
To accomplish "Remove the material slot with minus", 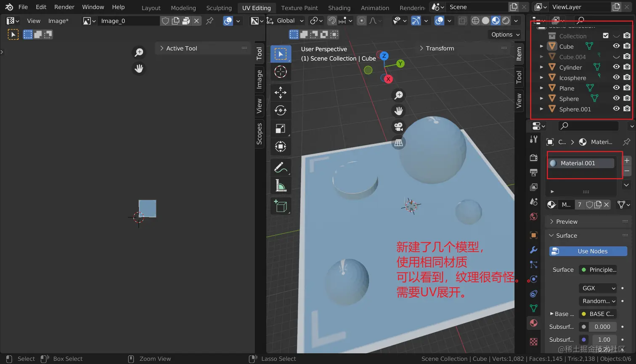I will [627, 171].
